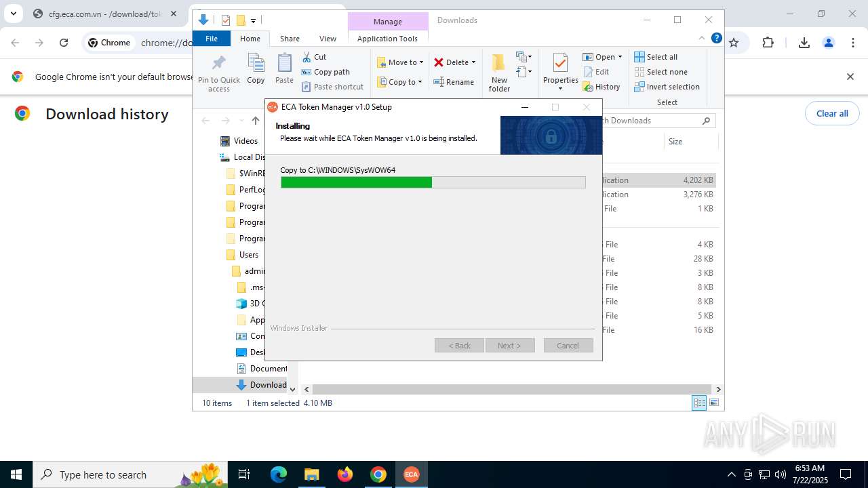Image resolution: width=868 pixels, height=488 pixels.
Task: Expand the Open dropdown arrow
Action: coord(620,57)
